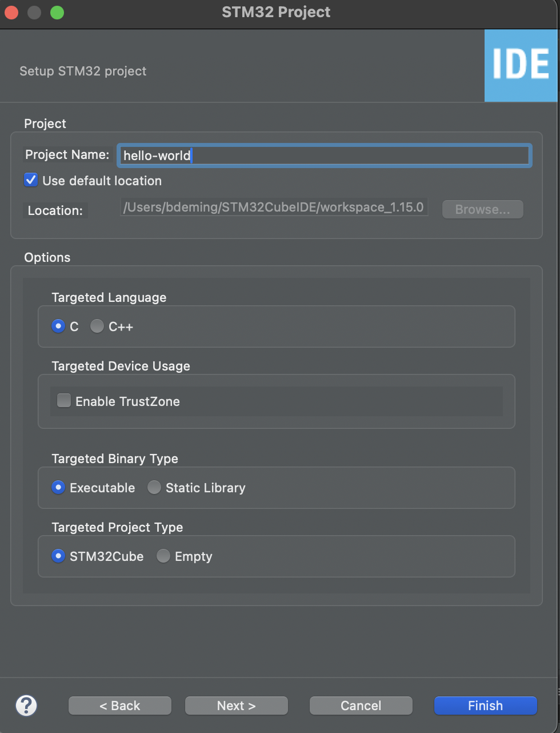Select the STM32Cube project type

click(x=58, y=556)
